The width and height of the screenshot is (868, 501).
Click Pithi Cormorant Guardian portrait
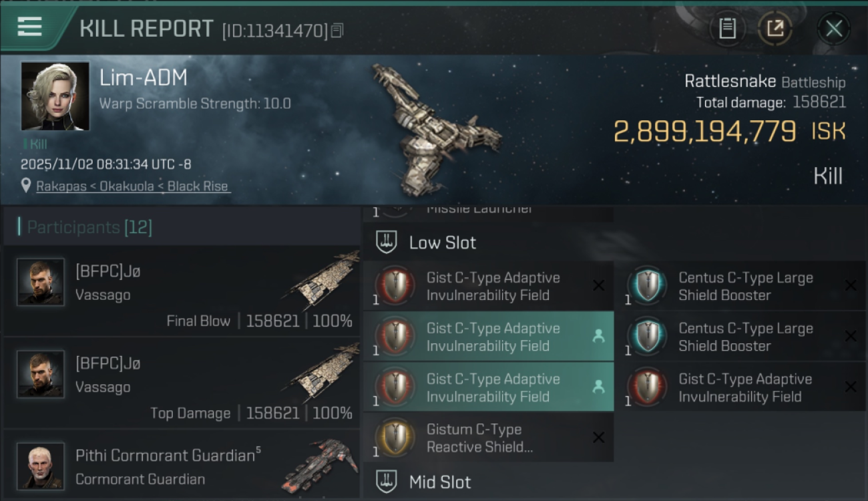41,466
